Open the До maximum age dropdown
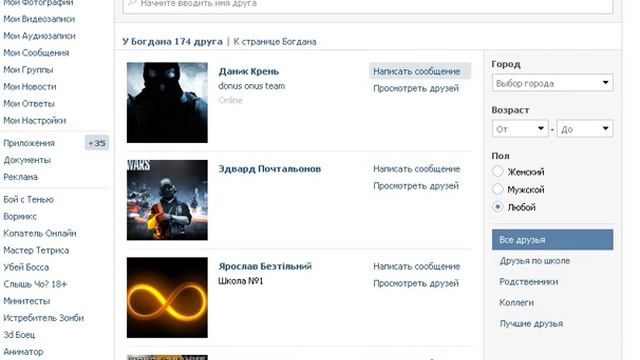640x360 pixels. click(585, 129)
